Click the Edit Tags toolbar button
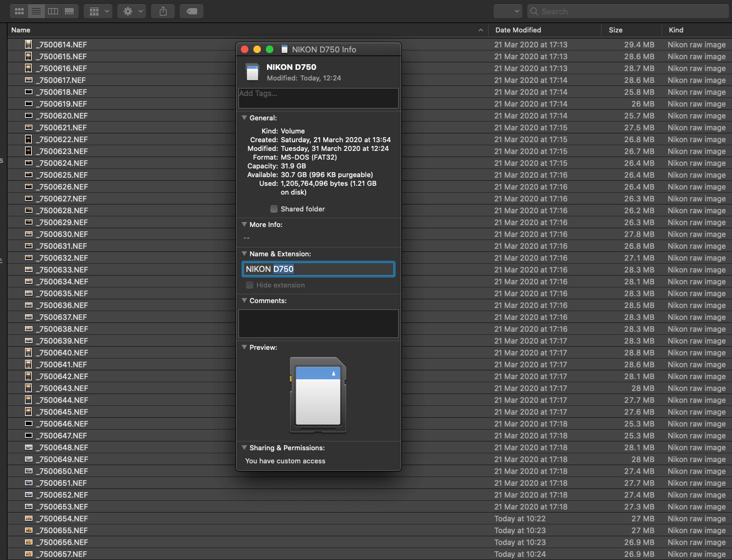Screen dimensions: 732x560 pos(192,11)
